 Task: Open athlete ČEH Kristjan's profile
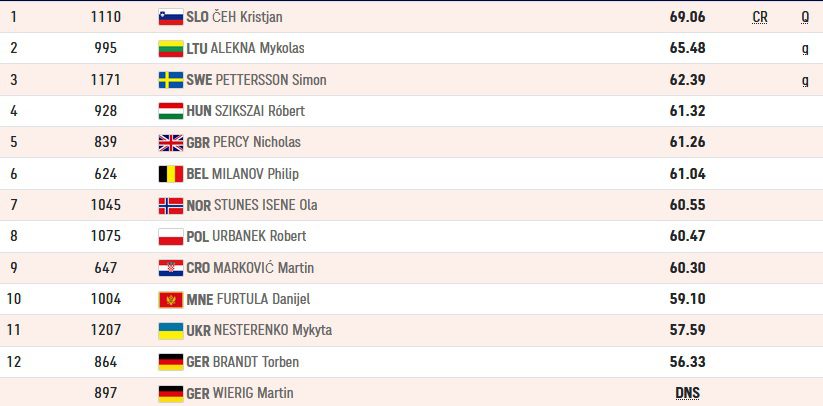coord(247,17)
